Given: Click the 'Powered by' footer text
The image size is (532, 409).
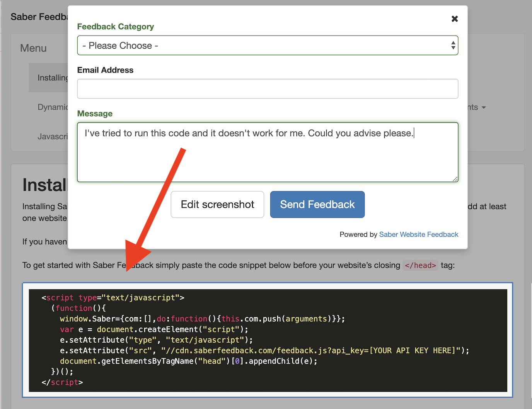Looking at the screenshot, I should [358, 234].
